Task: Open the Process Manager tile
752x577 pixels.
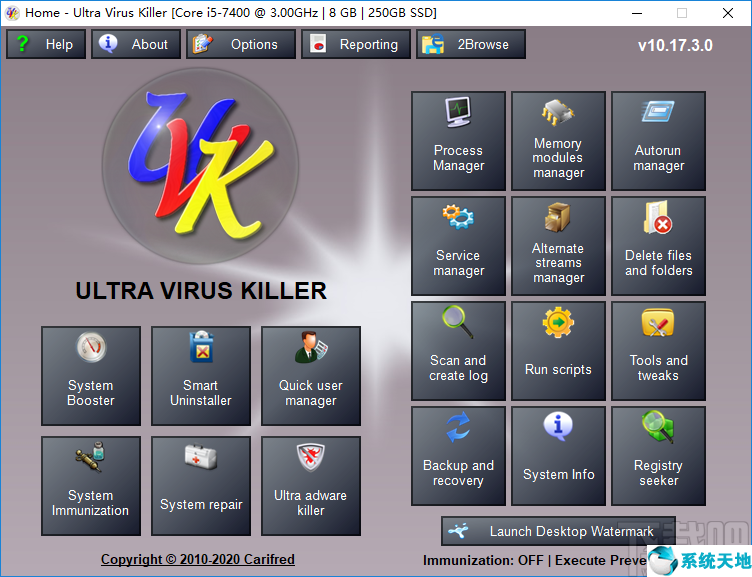Action: (458, 141)
